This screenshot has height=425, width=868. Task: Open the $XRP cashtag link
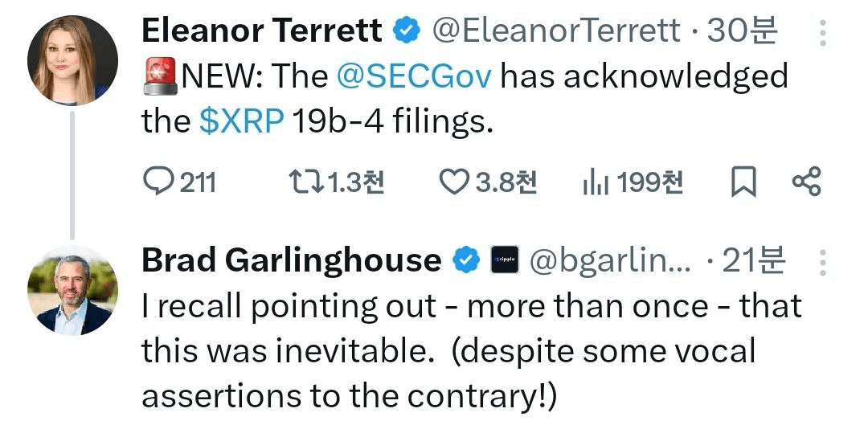point(241,122)
